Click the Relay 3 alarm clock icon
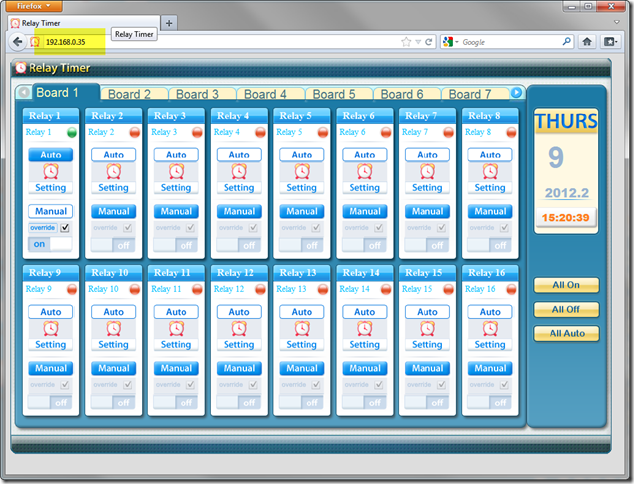This screenshot has height=484, width=634. [x=176, y=171]
